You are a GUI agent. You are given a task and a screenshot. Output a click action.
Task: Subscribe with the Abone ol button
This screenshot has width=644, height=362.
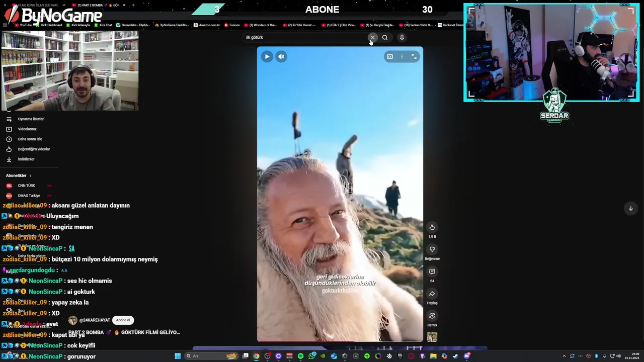(x=123, y=320)
